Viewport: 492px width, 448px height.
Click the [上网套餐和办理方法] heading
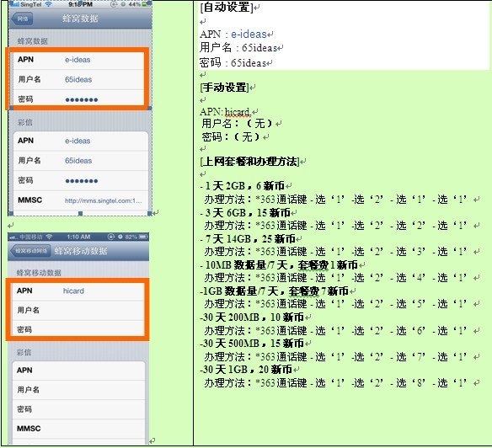pyautogui.click(x=249, y=162)
